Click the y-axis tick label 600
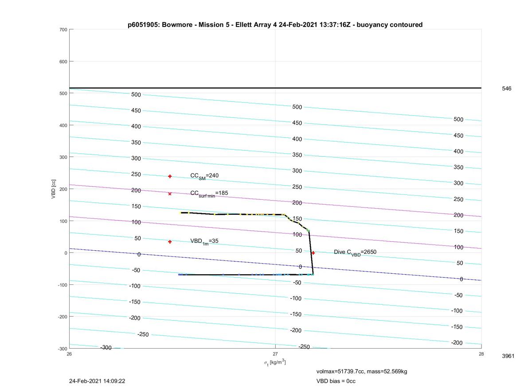The width and height of the screenshot is (532, 392). pyautogui.click(x=63, y=62)
